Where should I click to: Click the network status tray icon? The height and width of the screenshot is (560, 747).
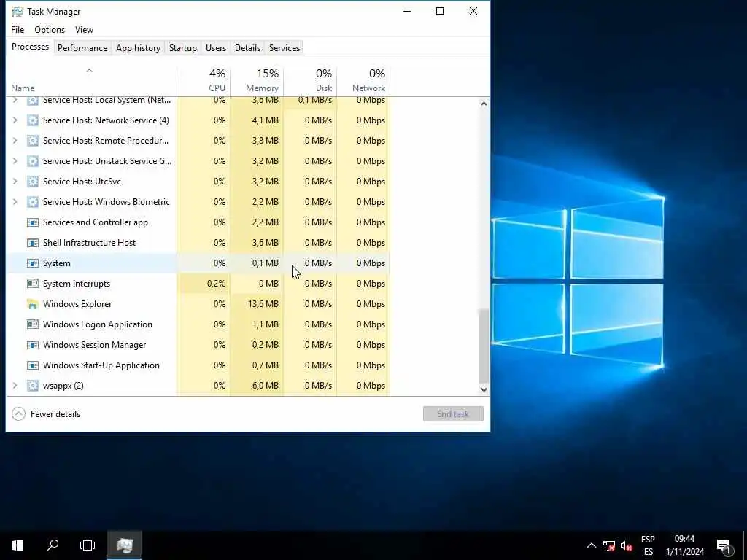(x=609, y=545)
